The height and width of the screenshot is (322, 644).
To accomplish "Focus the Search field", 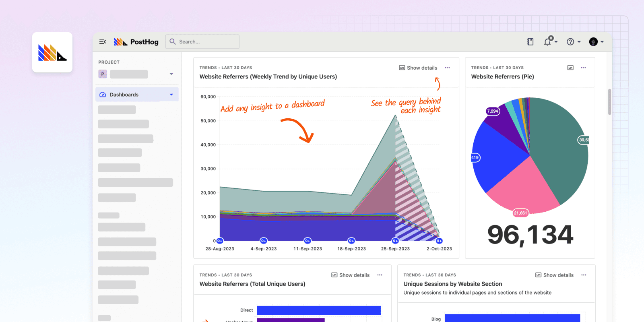I will click(x=202, y=41).
